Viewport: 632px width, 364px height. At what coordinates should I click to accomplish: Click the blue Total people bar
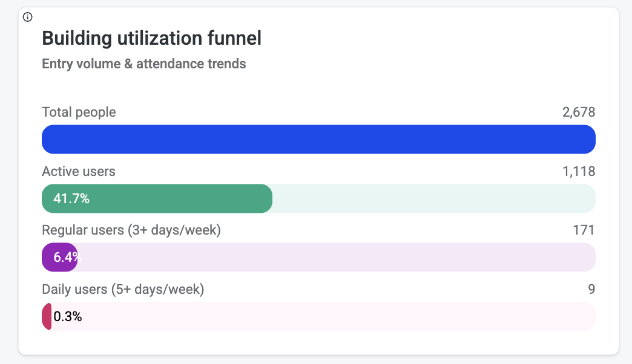[x=318, y=140]
